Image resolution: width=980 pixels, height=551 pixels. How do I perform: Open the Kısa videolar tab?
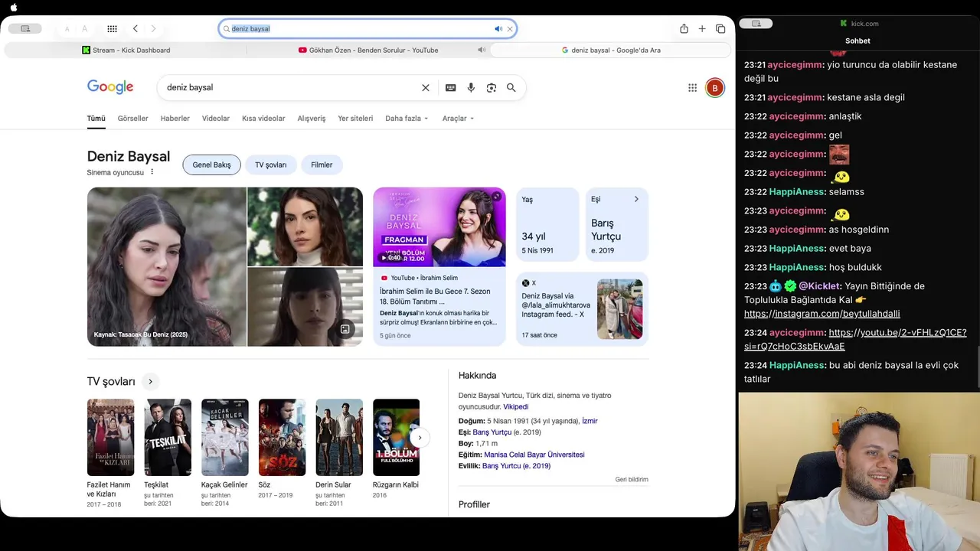(263, 119)
